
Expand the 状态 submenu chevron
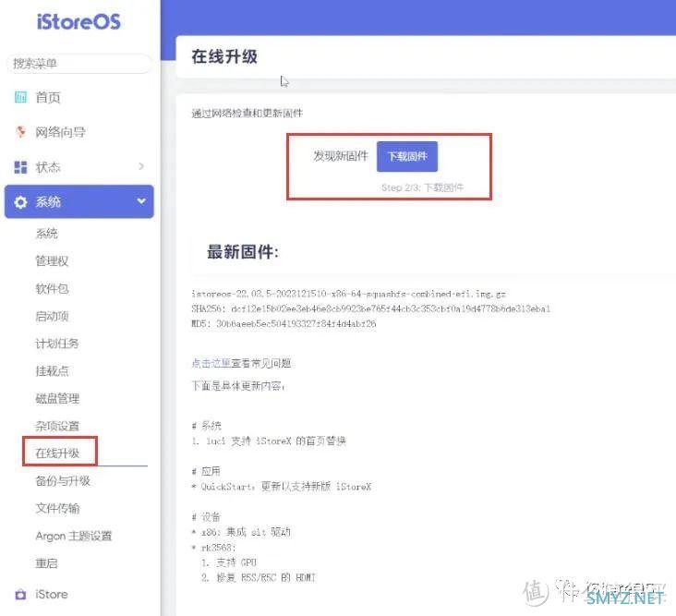click(141, 166)
